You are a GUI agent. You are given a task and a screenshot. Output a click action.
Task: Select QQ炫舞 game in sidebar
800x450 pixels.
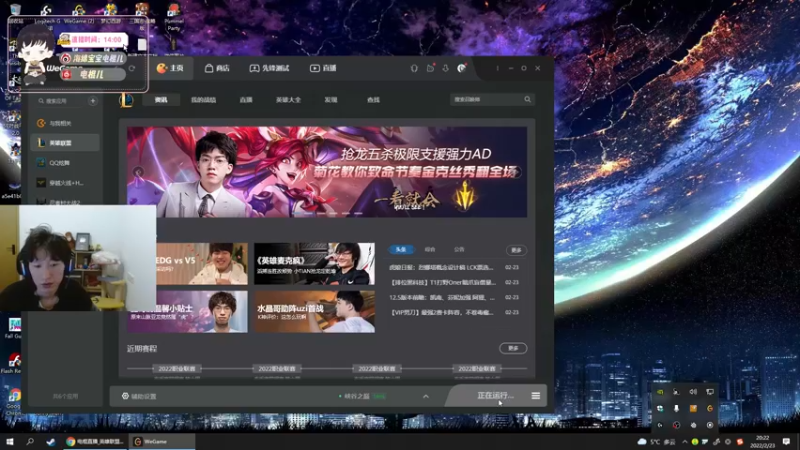(x=65, y=163)
